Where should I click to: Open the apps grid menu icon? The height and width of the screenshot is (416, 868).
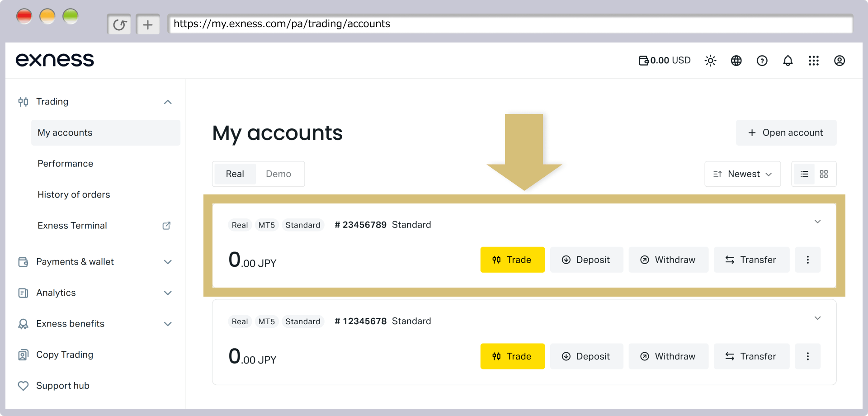[813, 61]
